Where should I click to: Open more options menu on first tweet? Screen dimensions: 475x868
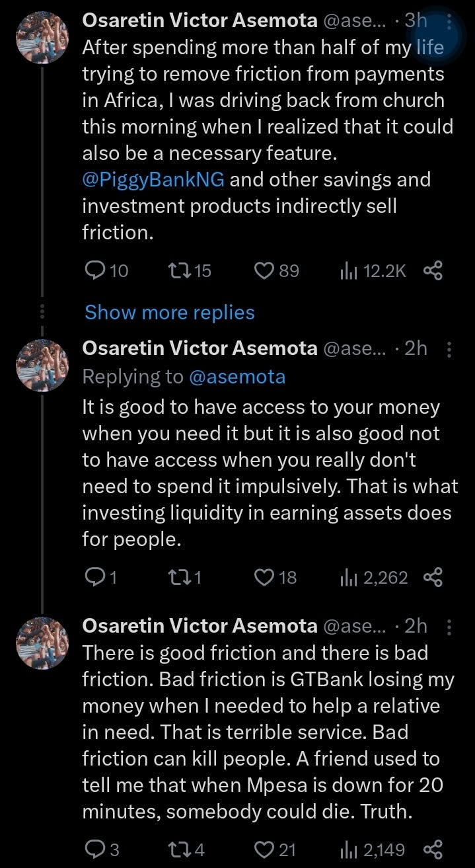(x=449, y=21)
